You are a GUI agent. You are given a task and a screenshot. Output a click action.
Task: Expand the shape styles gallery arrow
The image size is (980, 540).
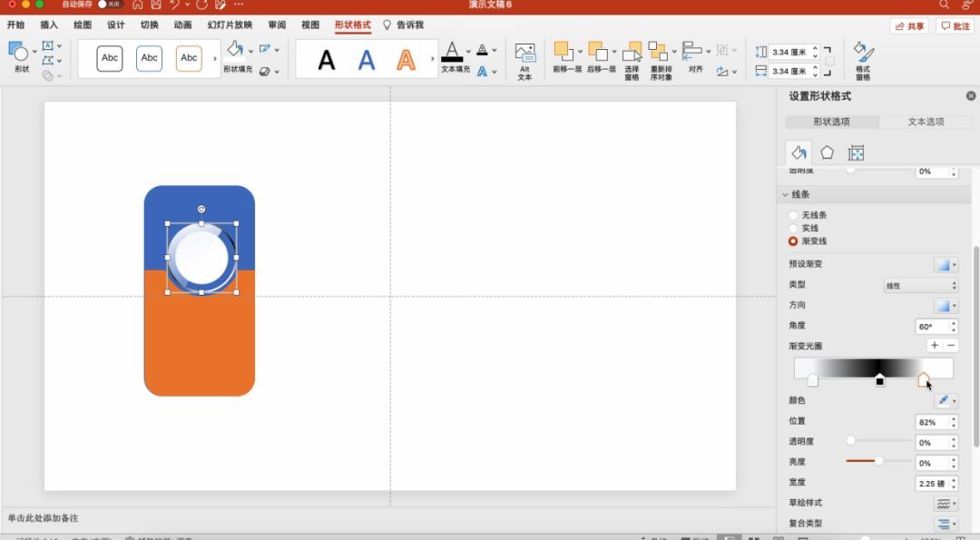click(215, 59)
